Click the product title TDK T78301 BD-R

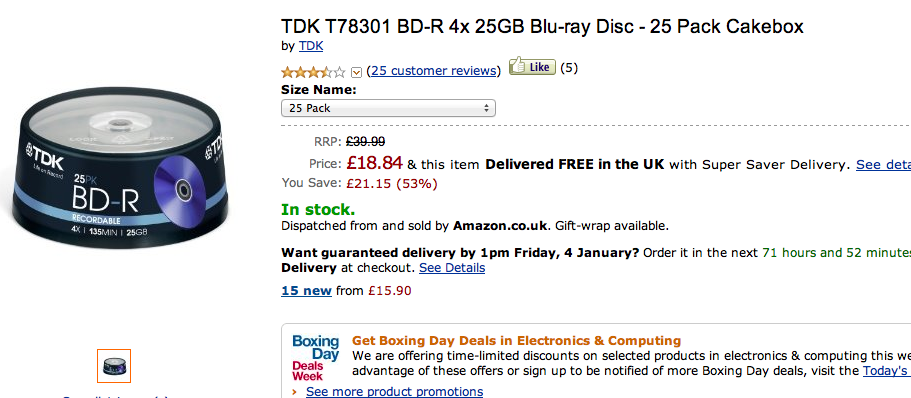[x=542, y=26]
